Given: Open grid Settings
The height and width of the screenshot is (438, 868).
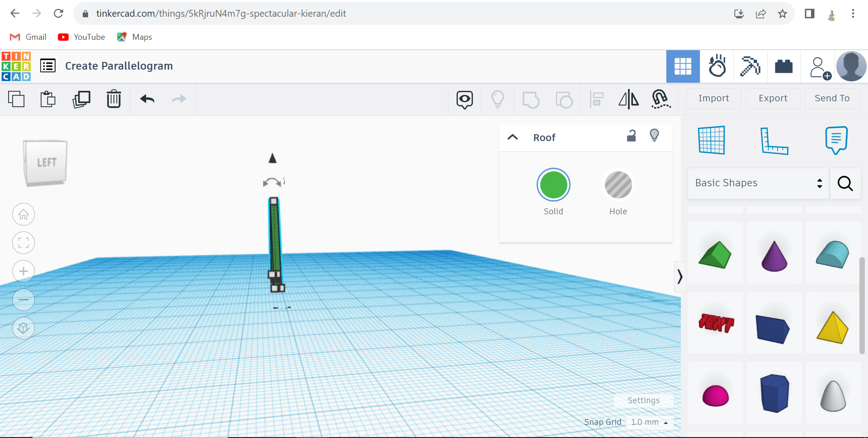Looking at the screenshot, I should (x=643, y=400).
